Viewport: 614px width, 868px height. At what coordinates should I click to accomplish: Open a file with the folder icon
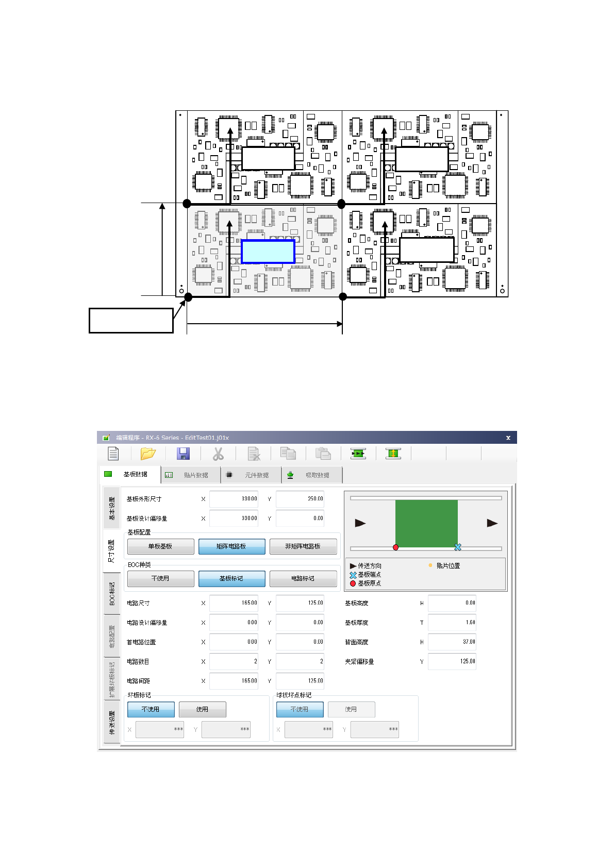click(x=148, y=454)
